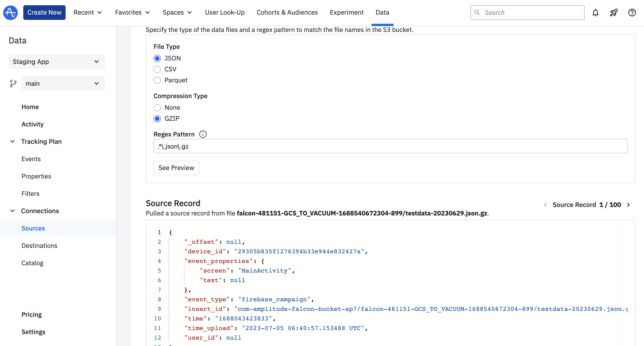
Task: Open the Experiment tab
Action: pos(346,13)
